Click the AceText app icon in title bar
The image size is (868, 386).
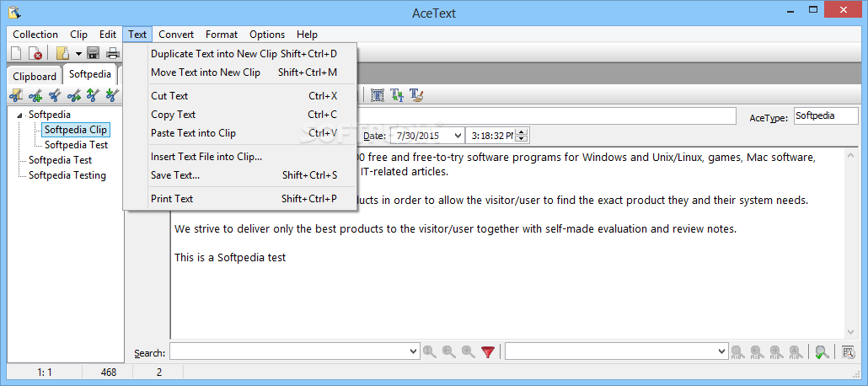tap(15, 11)
